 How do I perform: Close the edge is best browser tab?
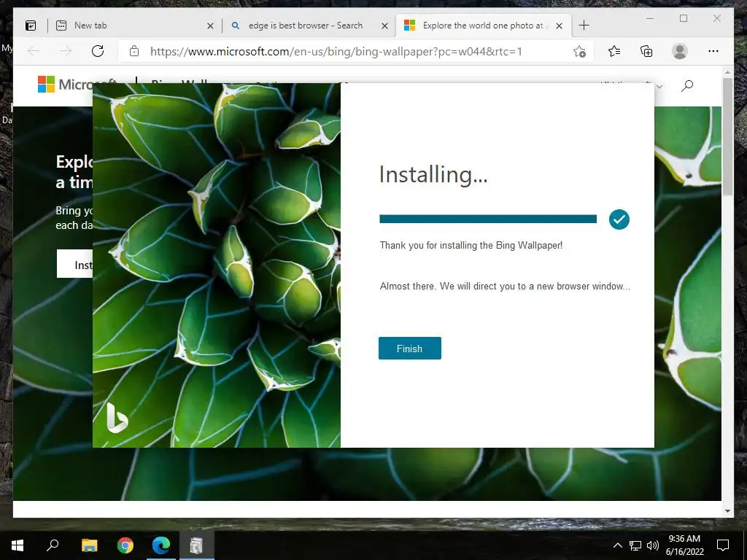(x=384, y=26)
